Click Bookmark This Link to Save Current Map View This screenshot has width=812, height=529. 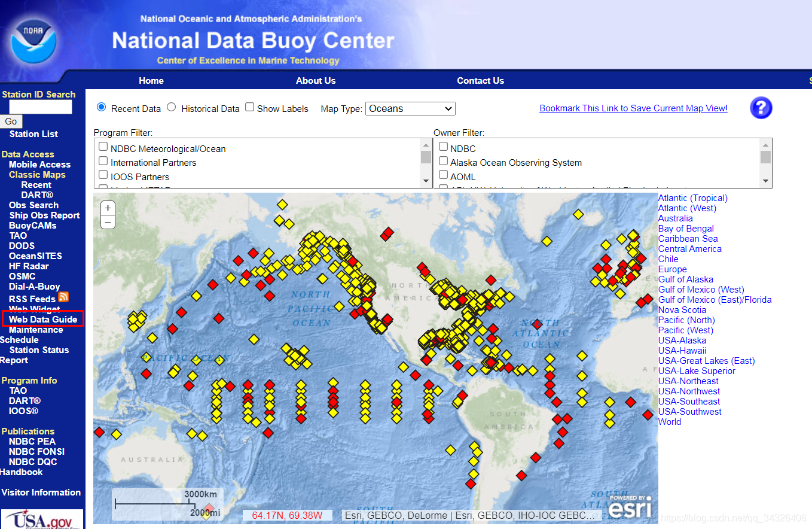(x=633, y=108)
